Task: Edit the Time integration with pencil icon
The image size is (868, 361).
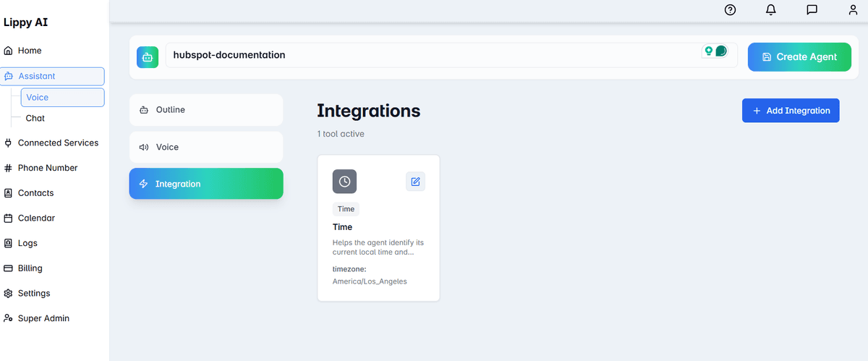Action: (415, 182)
